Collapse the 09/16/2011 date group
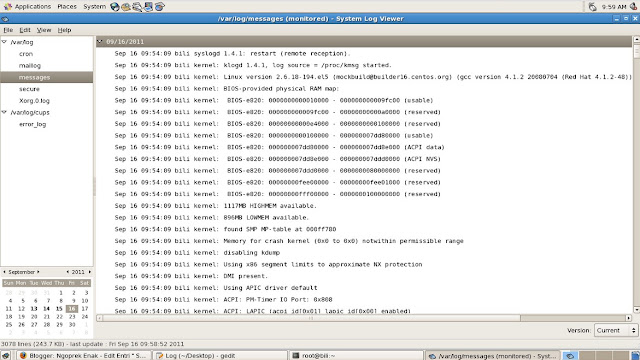Screen dimensions: 640x360 click(x=100, y=41)
